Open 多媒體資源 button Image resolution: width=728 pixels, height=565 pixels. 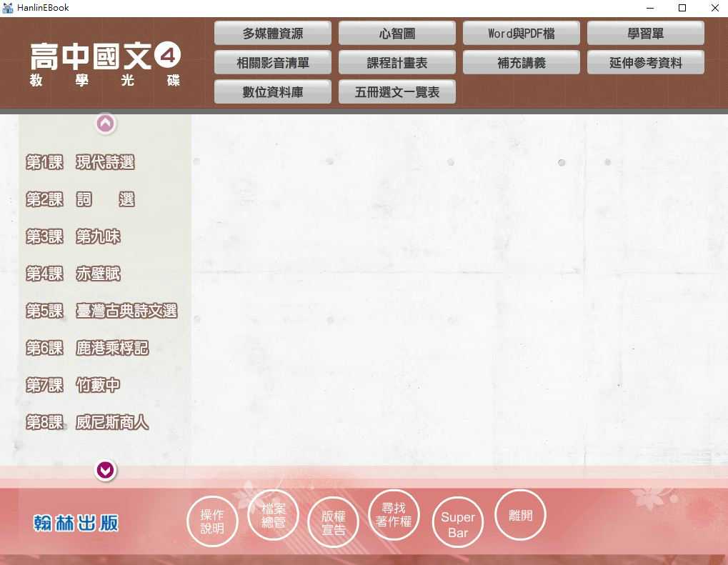click(x=272, y=34)
